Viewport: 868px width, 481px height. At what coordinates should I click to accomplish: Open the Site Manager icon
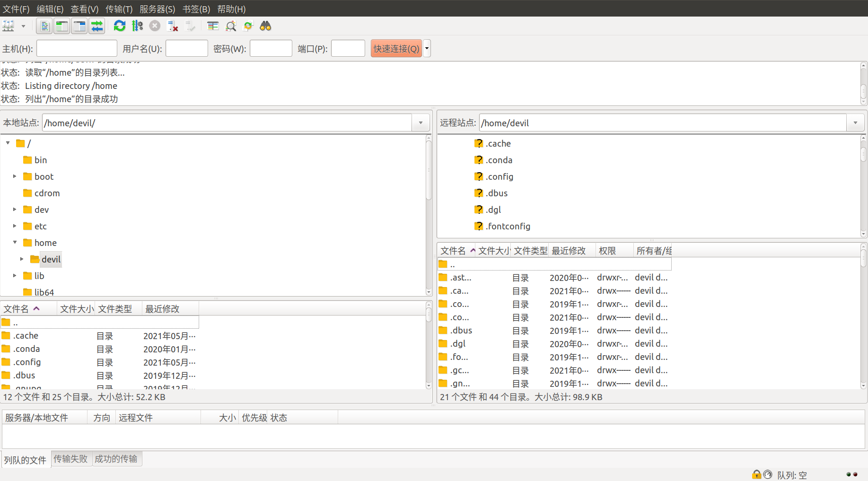coord(9,26)
